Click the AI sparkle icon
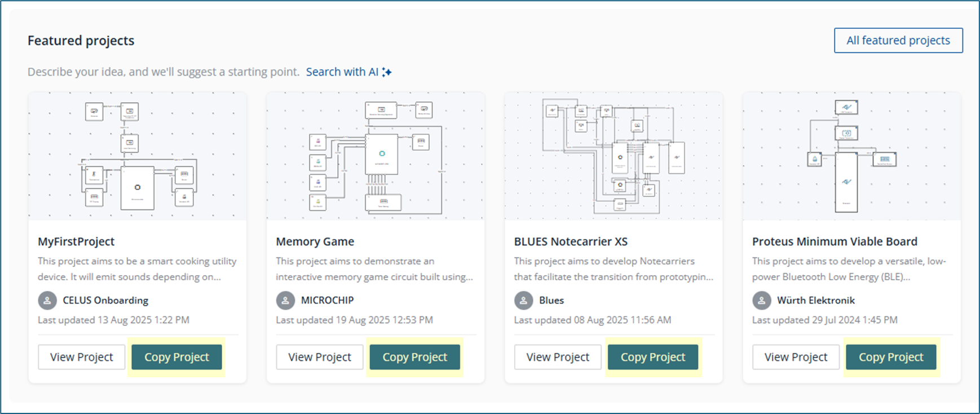The width and height of the screenshot is (980, 414). 387,72
